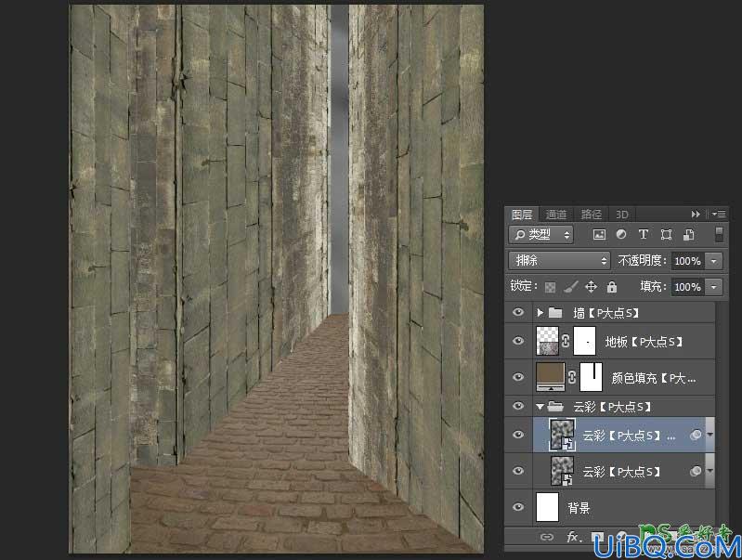742x560 pixels.
Task: Collapse panels double-arrow icon
Action: [x=696, y=215]
